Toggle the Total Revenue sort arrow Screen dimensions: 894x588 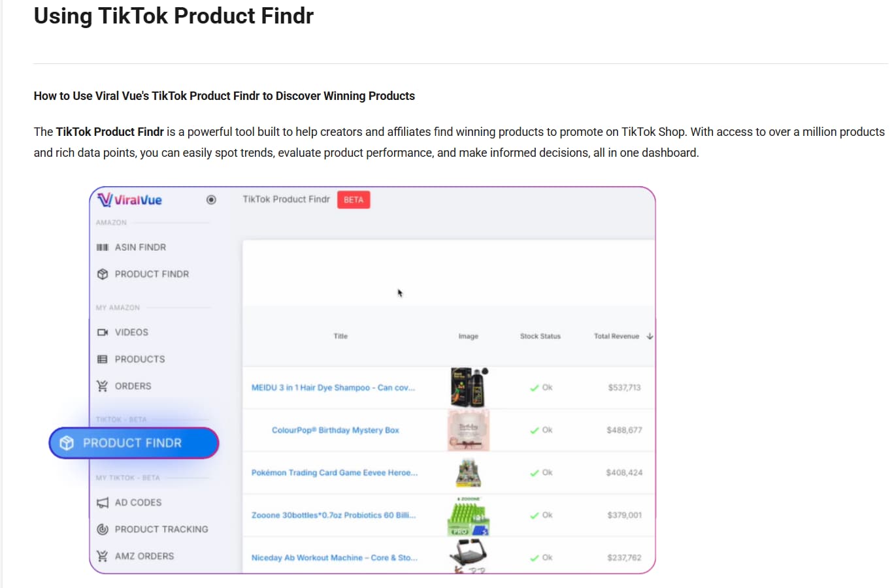tap(650, 336)
